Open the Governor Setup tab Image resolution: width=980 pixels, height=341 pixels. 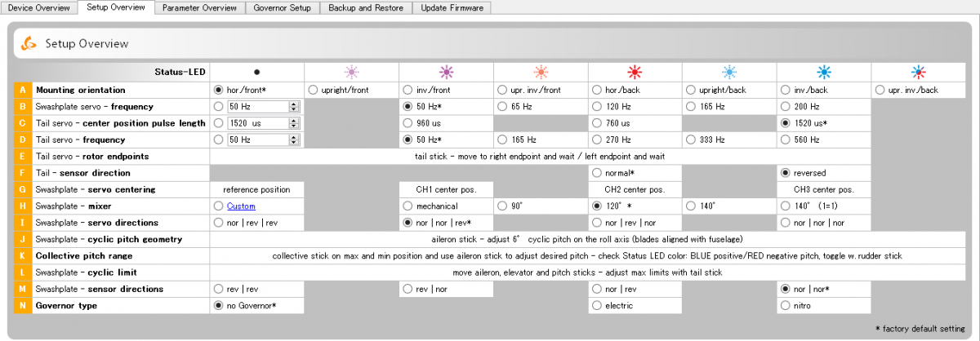283,7
